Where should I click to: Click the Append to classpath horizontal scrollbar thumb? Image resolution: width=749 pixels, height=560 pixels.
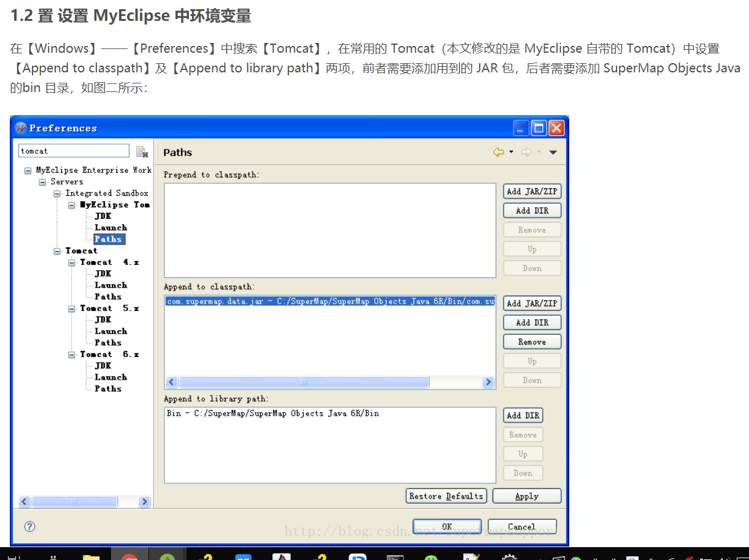coord(304,382)
